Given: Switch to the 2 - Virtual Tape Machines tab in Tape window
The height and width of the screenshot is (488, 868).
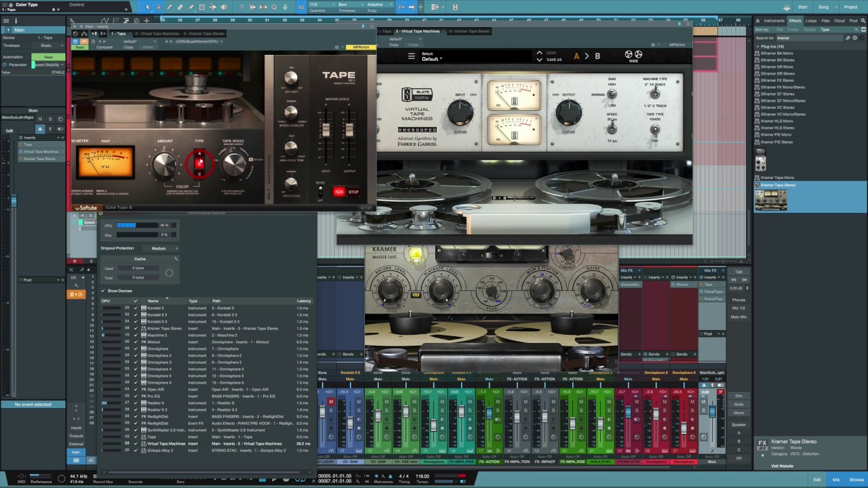Looking at the screenshot, I should [157, 33].
